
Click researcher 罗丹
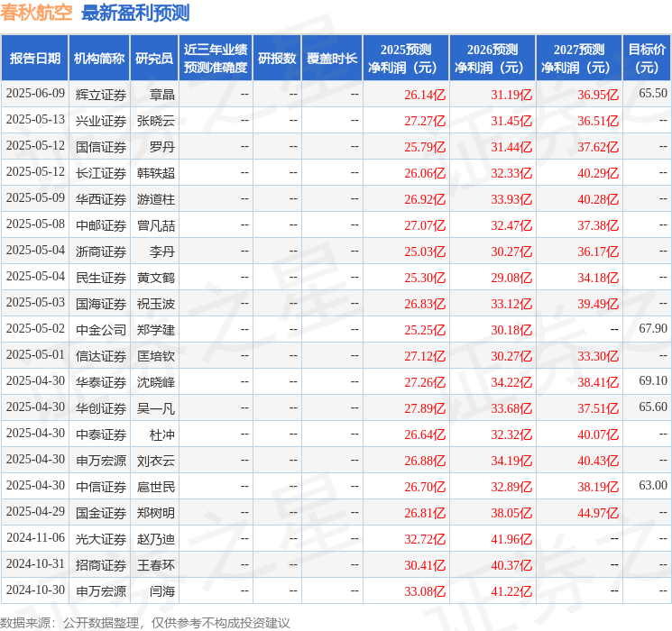click(x=162, y=147)
